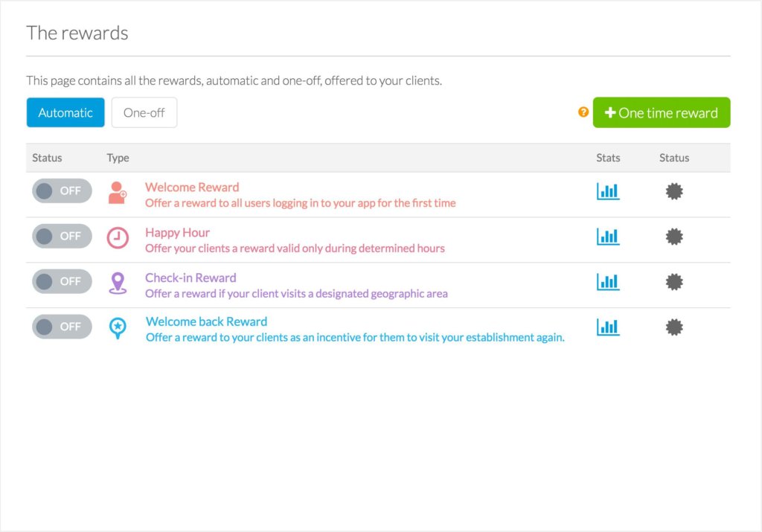Activate the Welcome back Reward switch
The image size is (762, 532).
(62, 327)
